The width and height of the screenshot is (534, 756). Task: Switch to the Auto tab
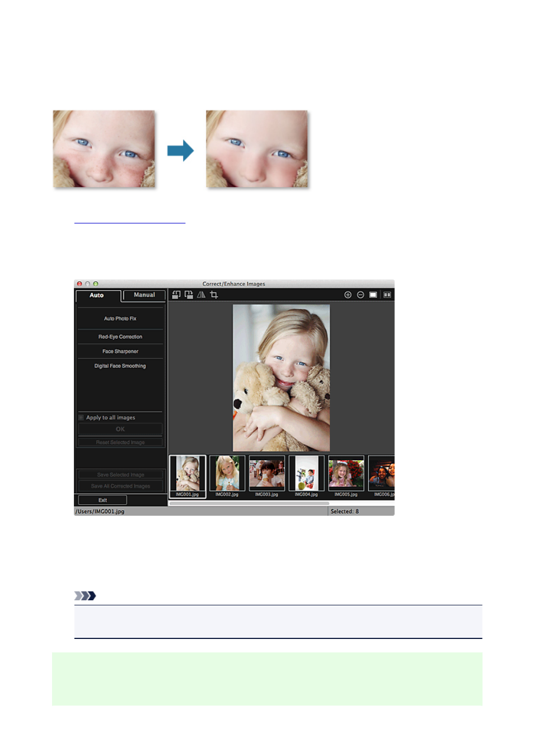(x=98, y=296)
